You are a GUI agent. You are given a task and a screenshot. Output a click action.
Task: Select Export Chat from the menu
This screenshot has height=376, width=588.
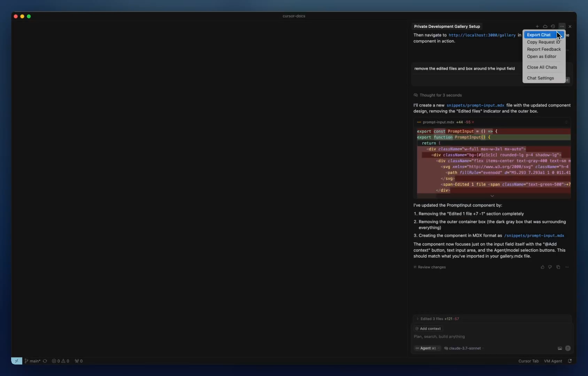(x=544, y=35)
